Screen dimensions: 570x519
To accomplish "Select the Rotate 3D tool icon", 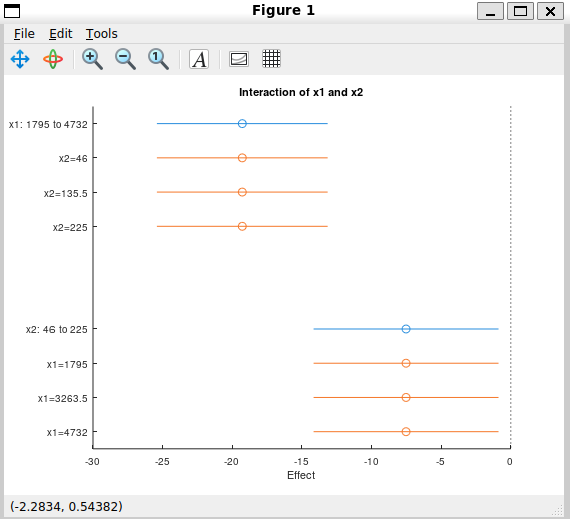I will (x=53, y=59).
